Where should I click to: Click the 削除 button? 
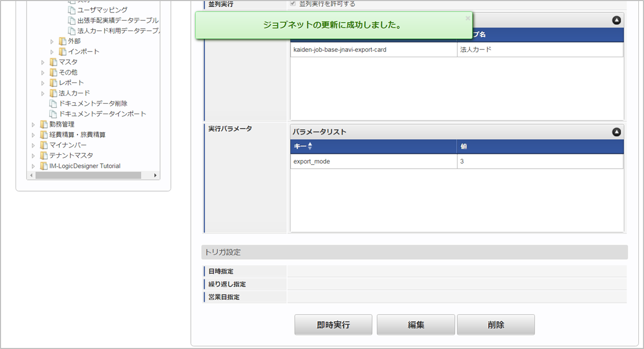coord(496,325)
